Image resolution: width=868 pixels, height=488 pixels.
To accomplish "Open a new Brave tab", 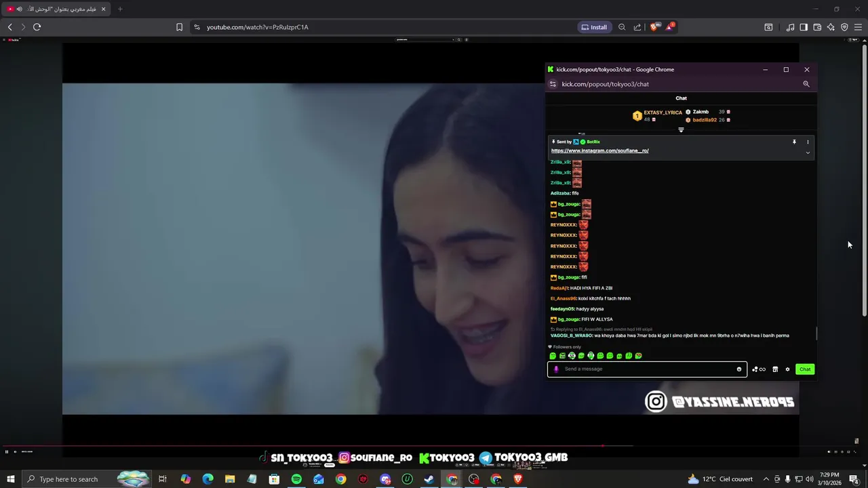I will (120, 9).
